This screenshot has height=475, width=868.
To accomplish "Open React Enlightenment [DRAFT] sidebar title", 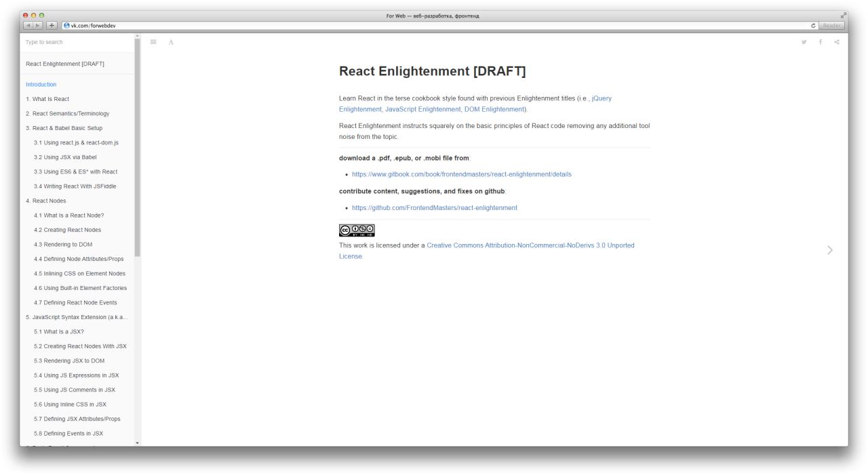I will click(65, 64).
